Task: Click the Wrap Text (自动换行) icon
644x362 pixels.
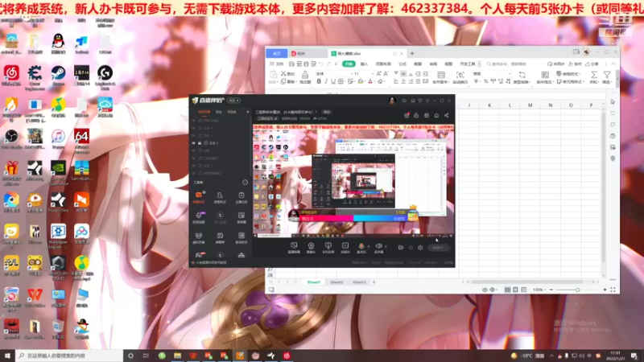Action: coord(460,76)
